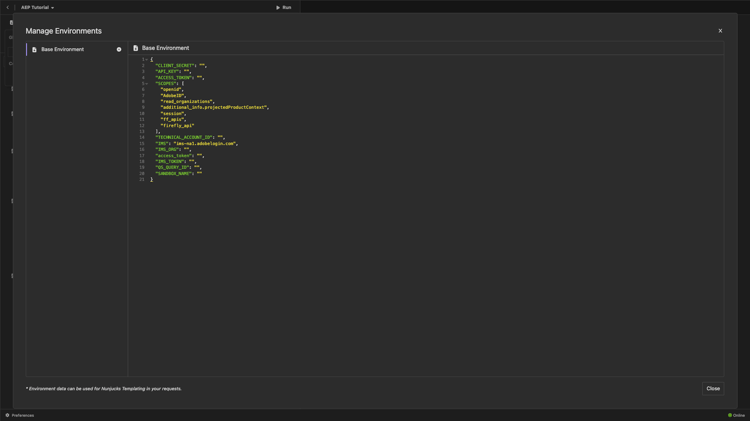Click the plus icon beside Base Environment
This screenshot has height=421, width=750.
[119, 49]
